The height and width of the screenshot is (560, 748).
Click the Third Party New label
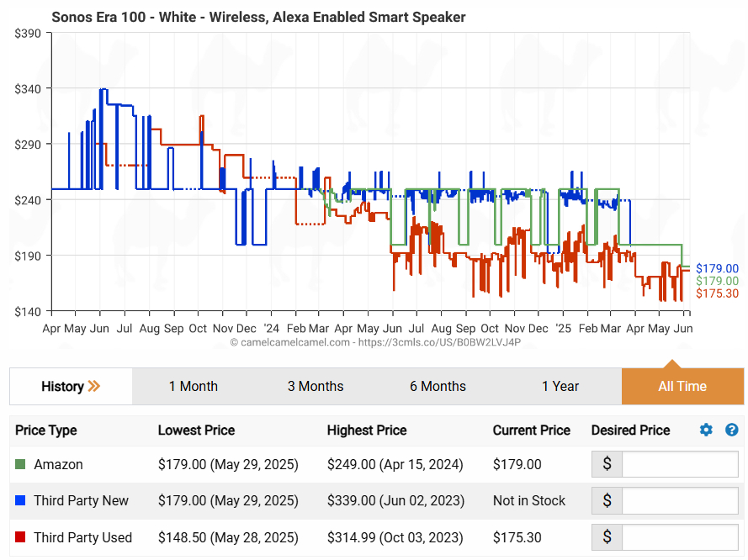pos(81,501)
